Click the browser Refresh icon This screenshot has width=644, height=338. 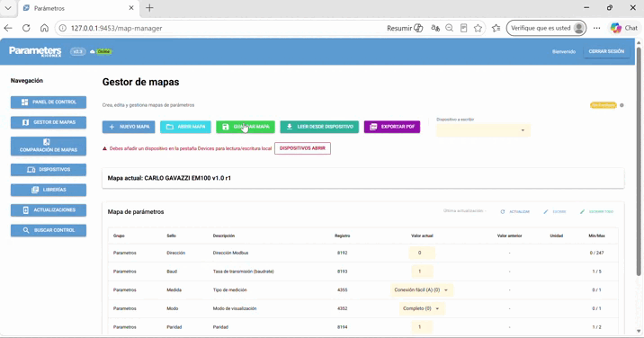point(26,28)
